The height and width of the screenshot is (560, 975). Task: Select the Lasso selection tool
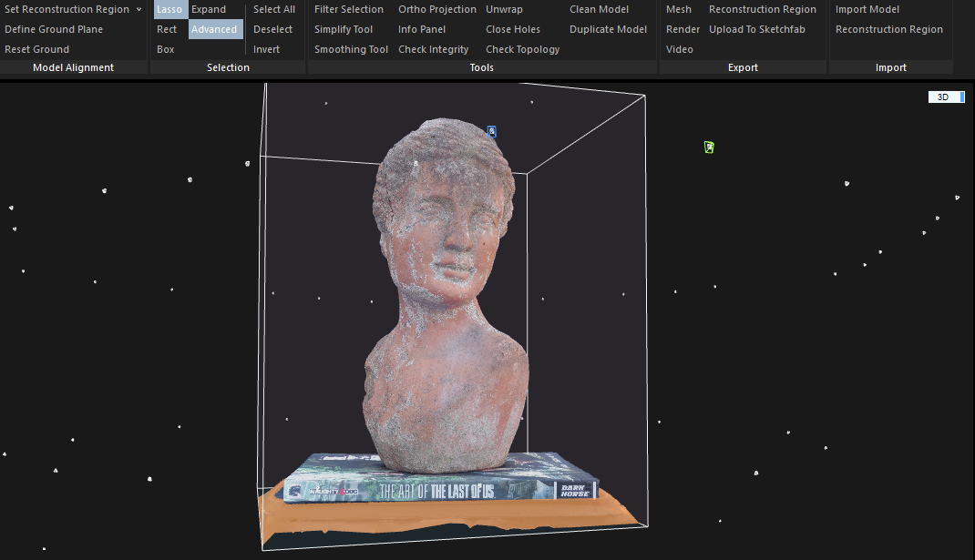coord(169,9)
